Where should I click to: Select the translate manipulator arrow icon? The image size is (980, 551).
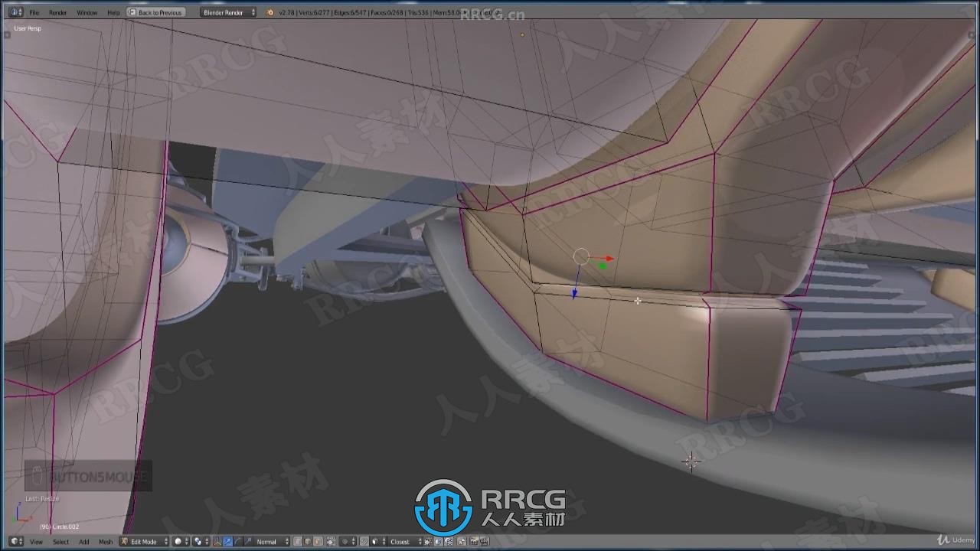[x=227, y=541]
